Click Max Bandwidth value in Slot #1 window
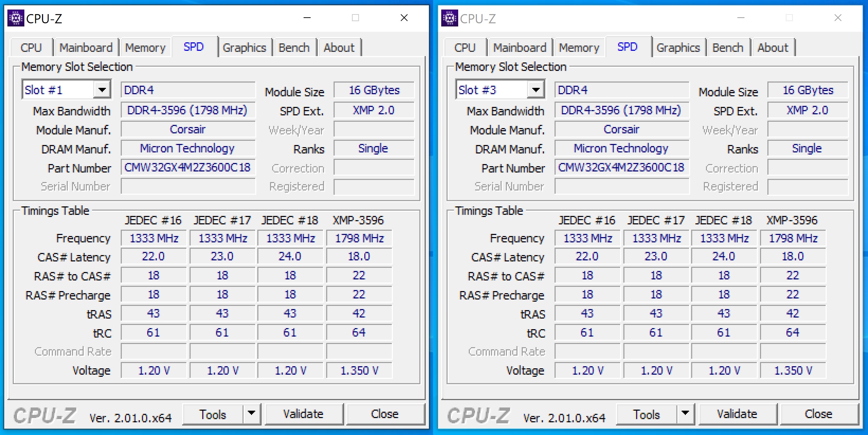Screen dimensions: 868x435 (x=188, y=110)
